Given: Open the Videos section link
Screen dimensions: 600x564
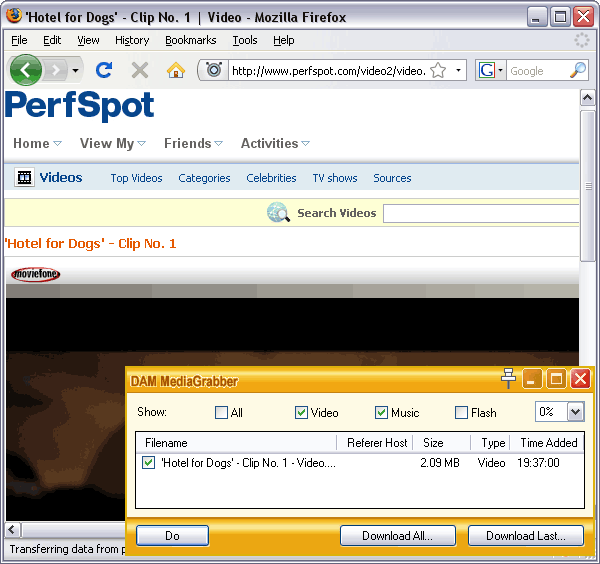Looking at the screenshot, I should (61, 178).
